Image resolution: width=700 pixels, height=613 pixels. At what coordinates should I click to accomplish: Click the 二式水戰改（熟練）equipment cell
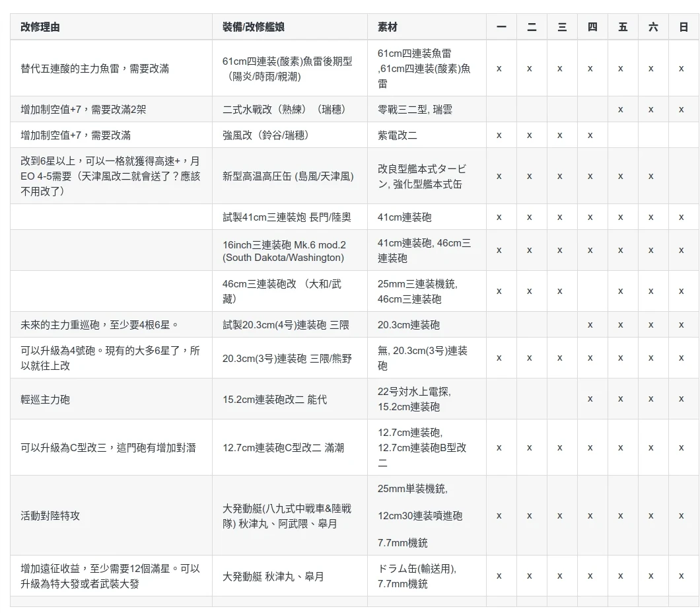point(284,110)
